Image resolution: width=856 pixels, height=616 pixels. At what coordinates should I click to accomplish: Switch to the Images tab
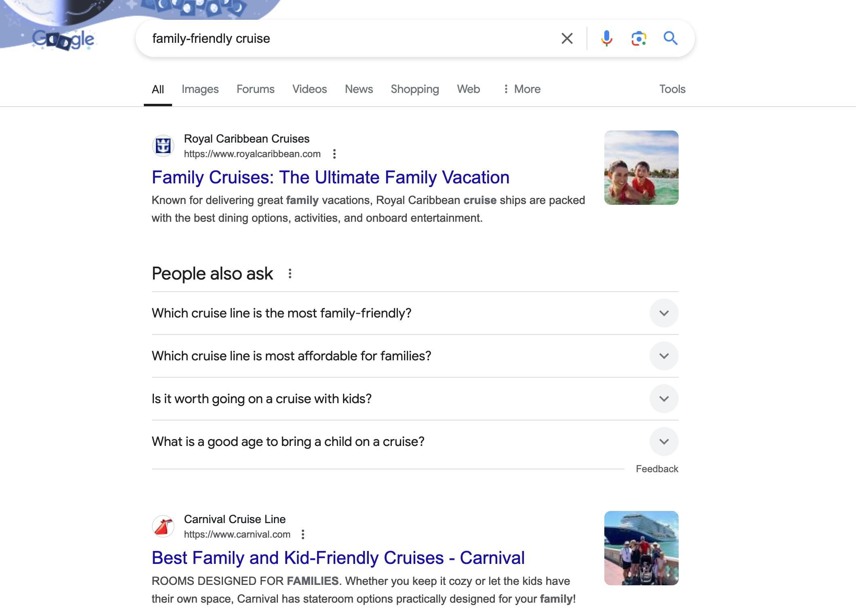pos(200,89)
